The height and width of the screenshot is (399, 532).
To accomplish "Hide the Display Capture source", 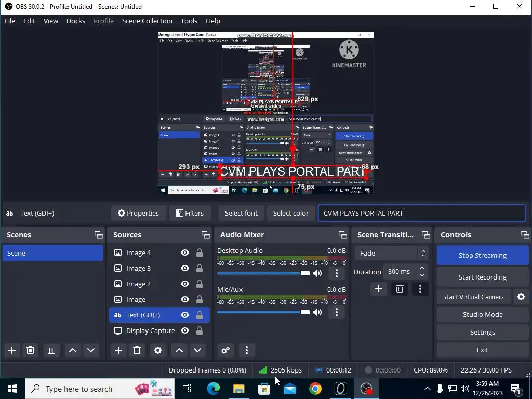I will click(185, 331).
